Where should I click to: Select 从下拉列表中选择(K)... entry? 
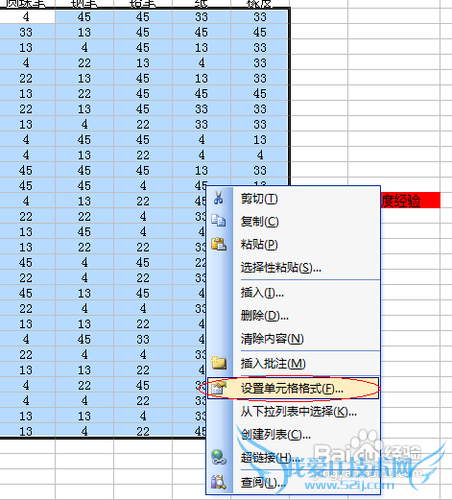tap(293, 412)
